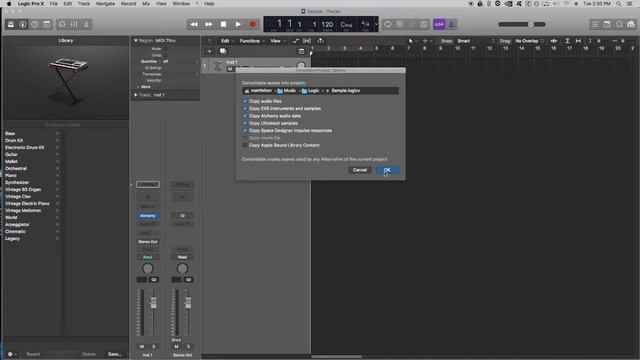Click duplicate track button
This screenshot has width=640, height=360.
[223, 51]
